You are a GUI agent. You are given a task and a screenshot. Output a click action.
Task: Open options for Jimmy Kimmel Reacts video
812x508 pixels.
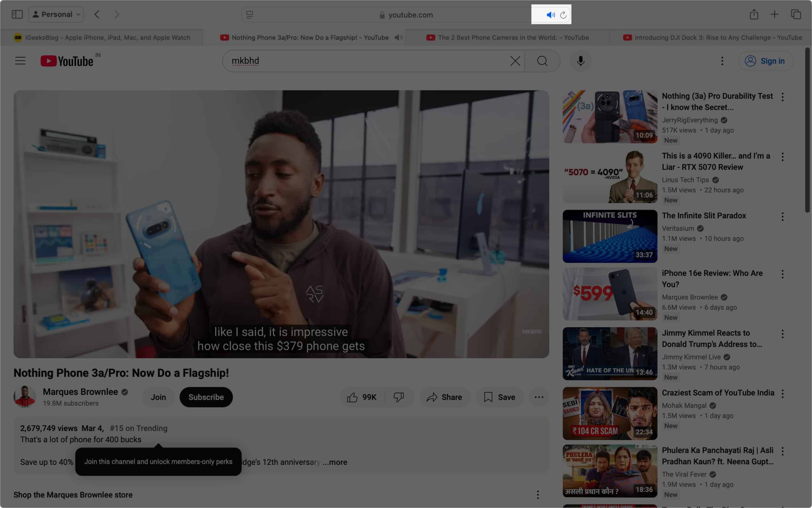coord(783,334)
